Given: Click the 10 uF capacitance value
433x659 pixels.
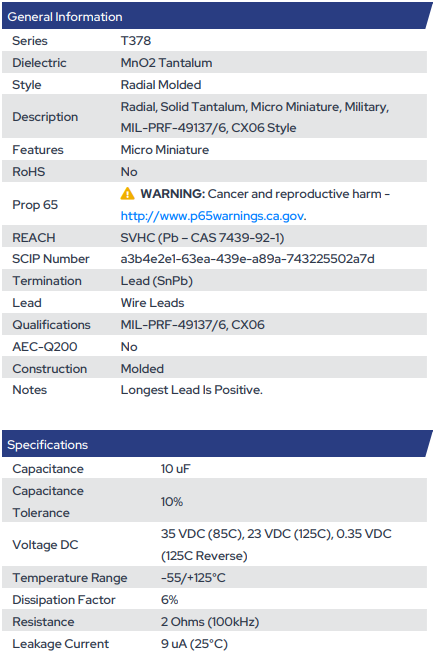Looking at the screenshot, I should (x=176, y=469).
